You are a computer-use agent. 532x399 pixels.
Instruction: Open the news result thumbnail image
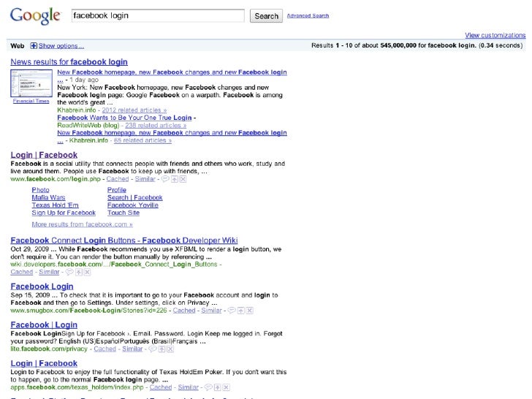pyautogui.click(x=31, y=83)
